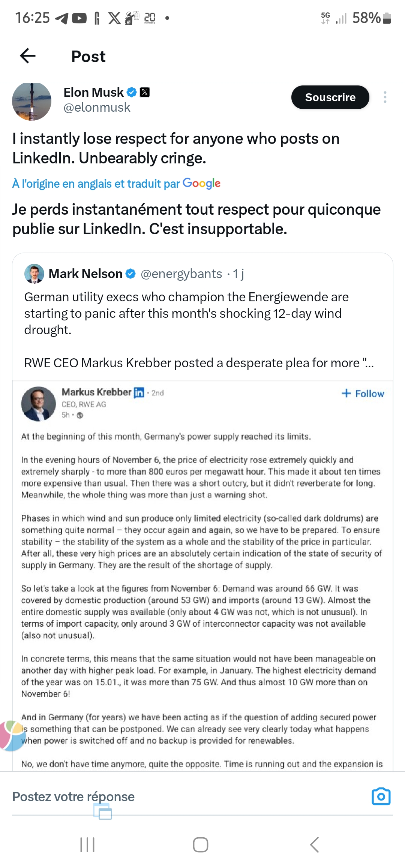Image resolution: width=405 pixels, height=868 pixels.
Task: Open the three-dot more options menu
Action: pyautogui.click(x=385, y=97)
